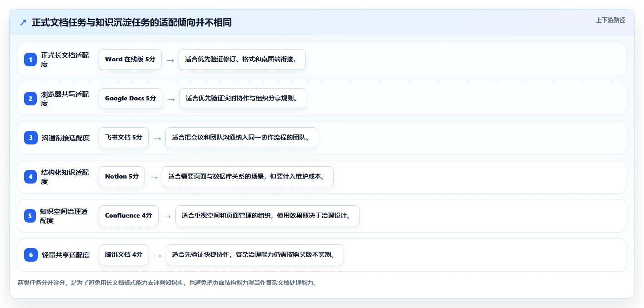Click the arrow after Notion 5分
This screenshot has height=308, width=644.
click(154, 177)
